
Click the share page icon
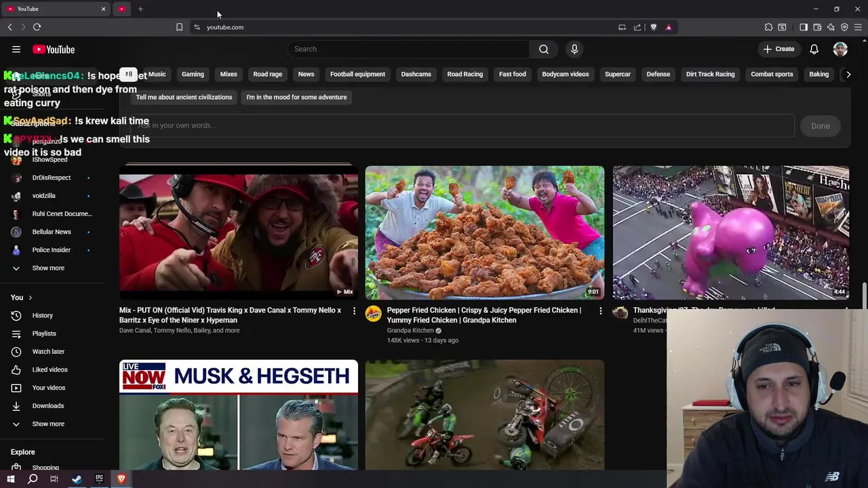(637, 27)
